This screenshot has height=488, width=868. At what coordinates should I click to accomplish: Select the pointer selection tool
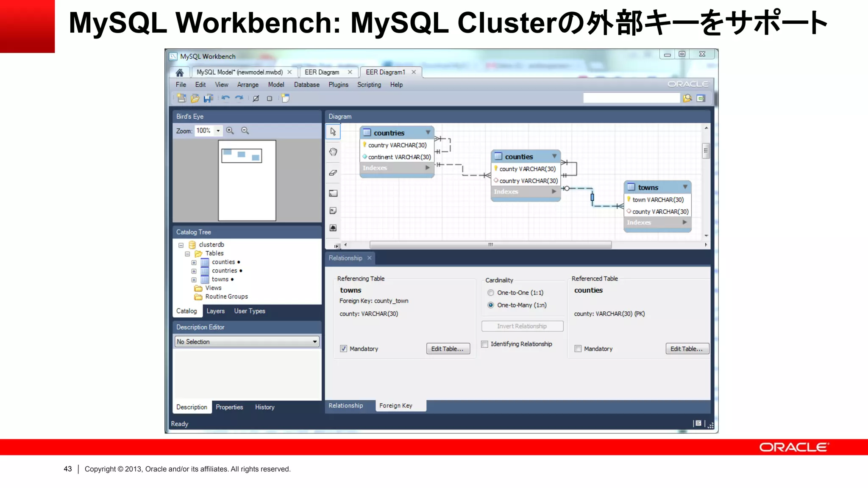[x=333, y=132]
